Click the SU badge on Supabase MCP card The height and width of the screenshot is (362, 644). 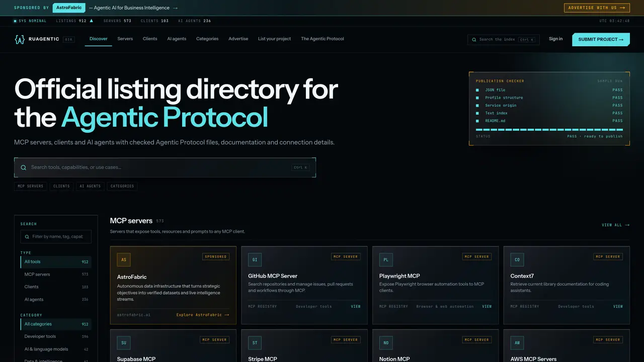coord(124,343)
